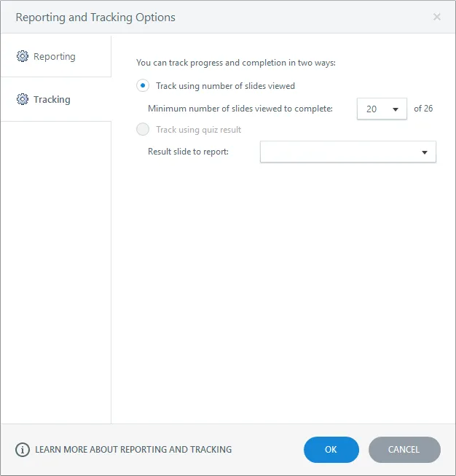Click the "Track using quiz result" label text
This screenshot has width=456, height=476.
[198, 130]
